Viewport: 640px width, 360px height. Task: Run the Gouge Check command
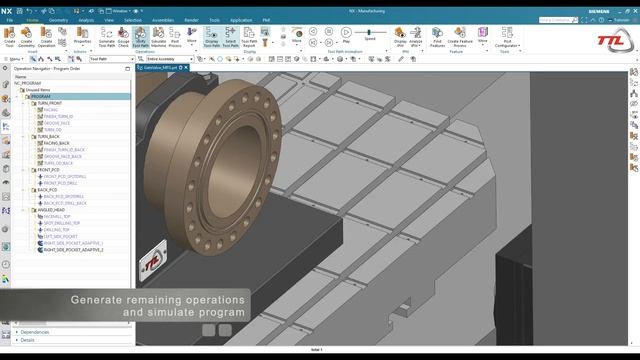tap(123, 37)
